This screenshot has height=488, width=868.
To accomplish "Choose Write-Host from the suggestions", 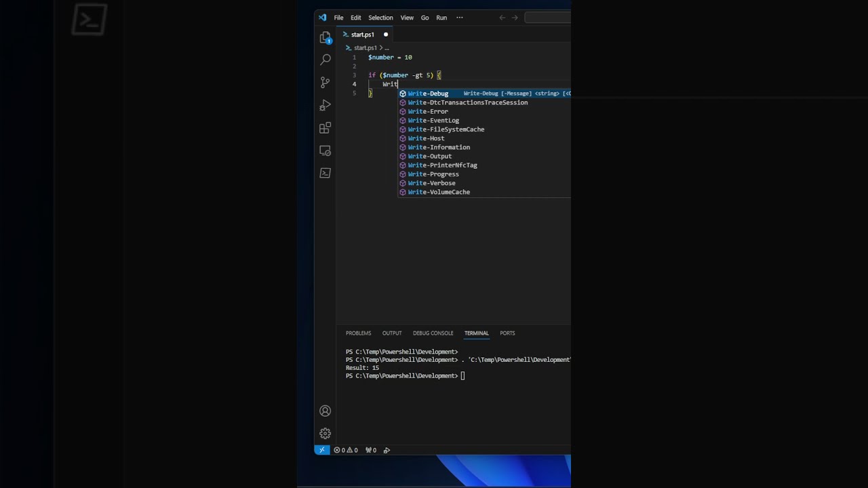I will coord(484,138).
